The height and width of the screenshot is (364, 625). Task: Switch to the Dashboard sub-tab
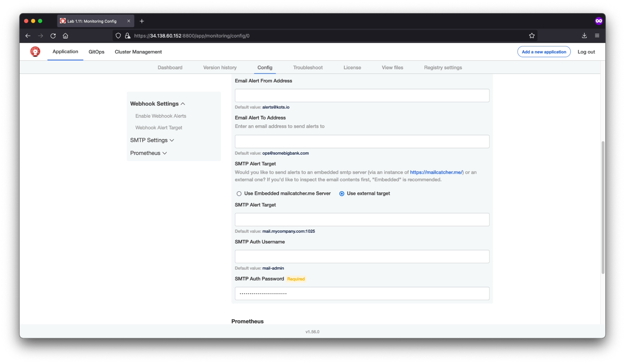(x=170, y=67)
